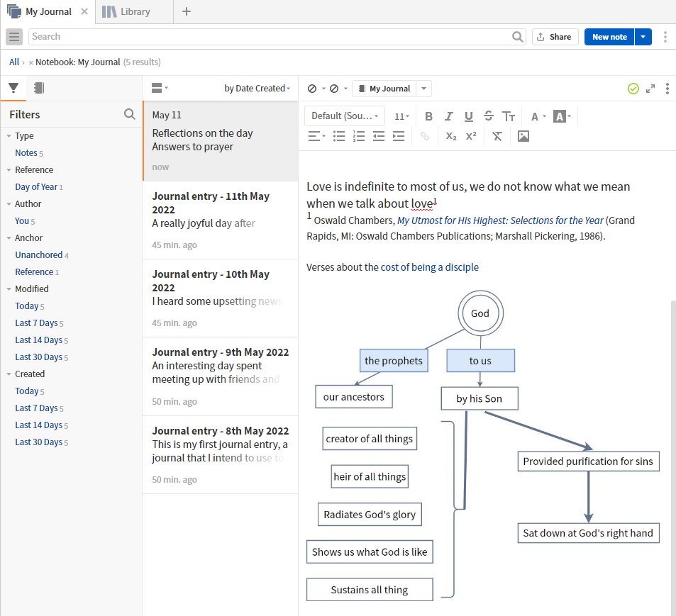Click the green saved checkmark icon
Image resolution: width=676 pixels, height=616 pixels.
pos(633,89)
